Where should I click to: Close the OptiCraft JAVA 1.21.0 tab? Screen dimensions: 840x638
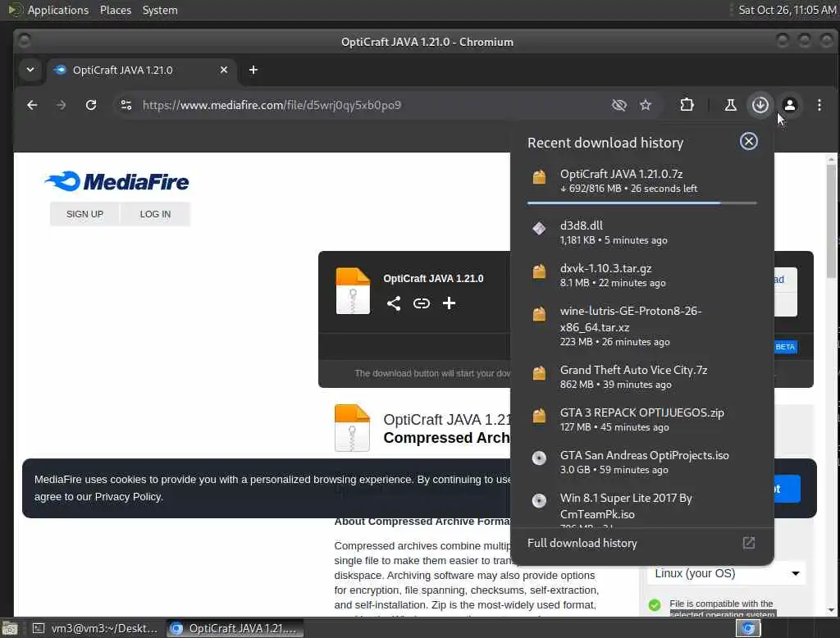point(224,70)
